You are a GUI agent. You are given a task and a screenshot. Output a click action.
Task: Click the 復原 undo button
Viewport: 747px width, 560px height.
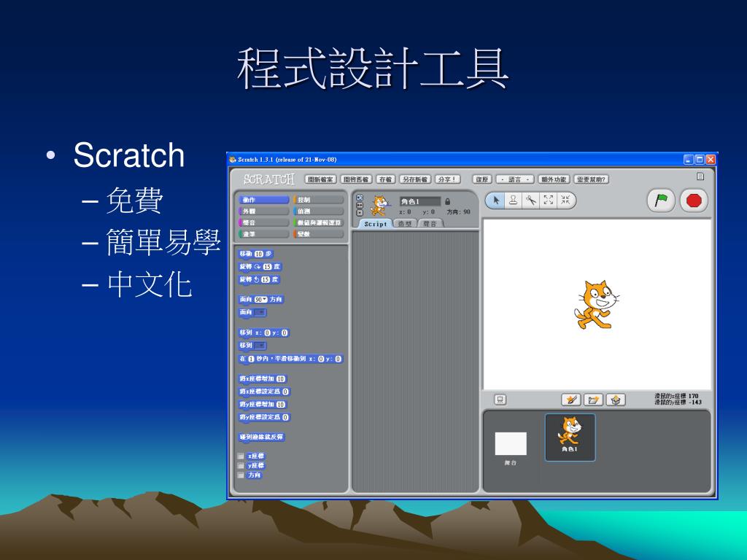pyautogui.click(x=482, y=179)
